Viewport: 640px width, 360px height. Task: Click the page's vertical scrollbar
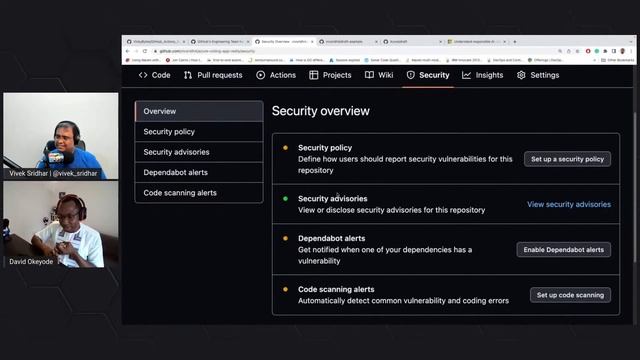(x=635, y=188)
